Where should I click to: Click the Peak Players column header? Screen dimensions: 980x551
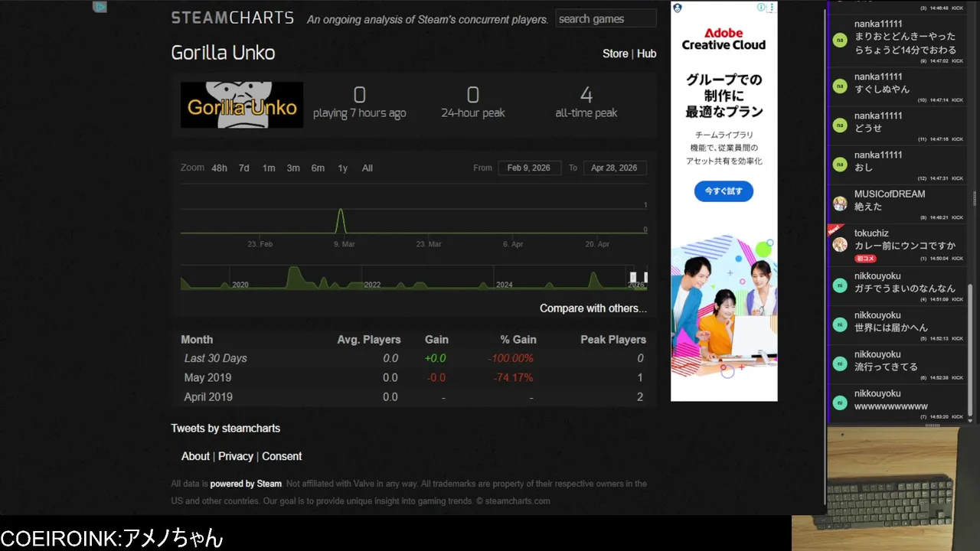613,340
